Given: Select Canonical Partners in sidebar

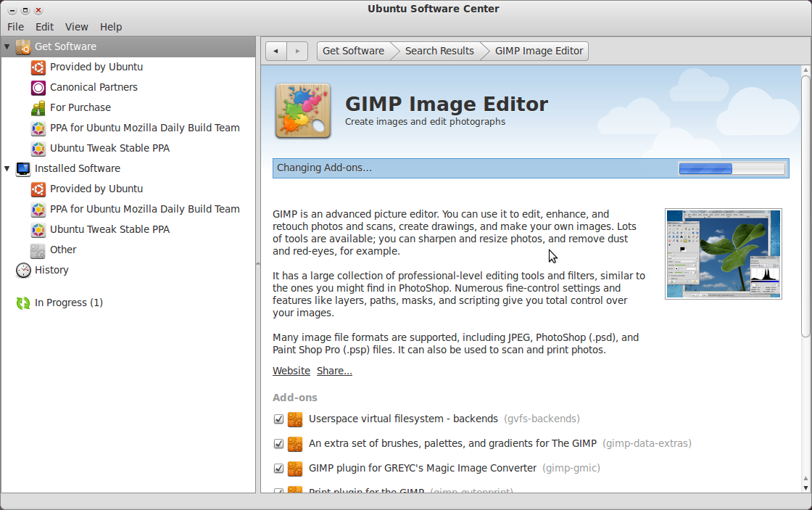Looking at the screenshot, I should 94,87.
